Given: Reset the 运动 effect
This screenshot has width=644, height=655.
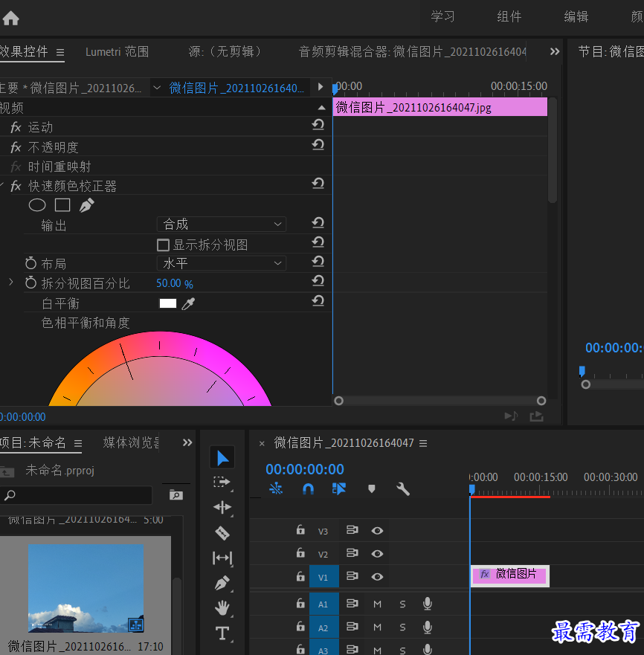Looking at the screenshot, I should (x=318, y=125).
